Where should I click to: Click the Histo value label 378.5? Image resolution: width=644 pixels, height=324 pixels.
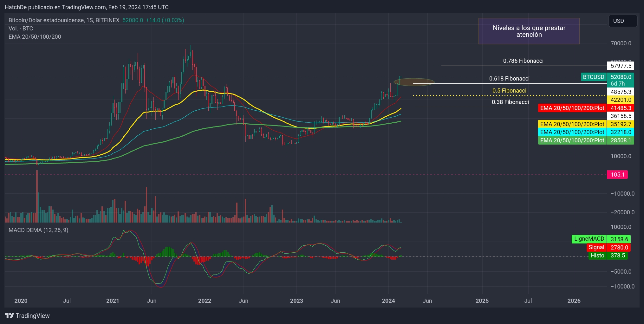pos(608,256)
